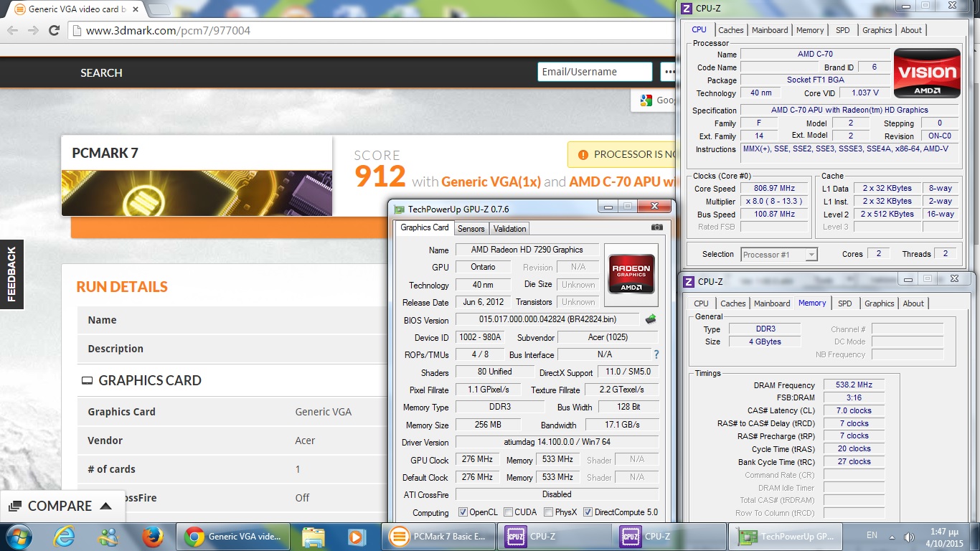The height and width of the screenshot is (551, 980).
Task: Switch to GPU-Z Sensors tab
Action: [471, 229]
